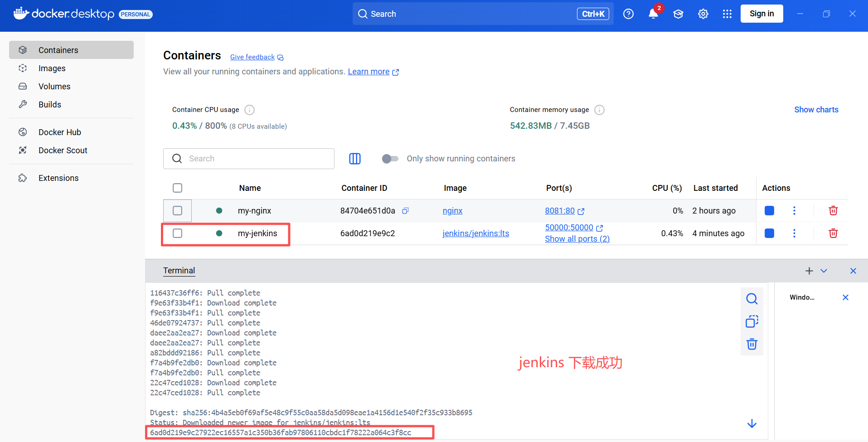Click the Docker Desktop whale logo

coord(21,14)
